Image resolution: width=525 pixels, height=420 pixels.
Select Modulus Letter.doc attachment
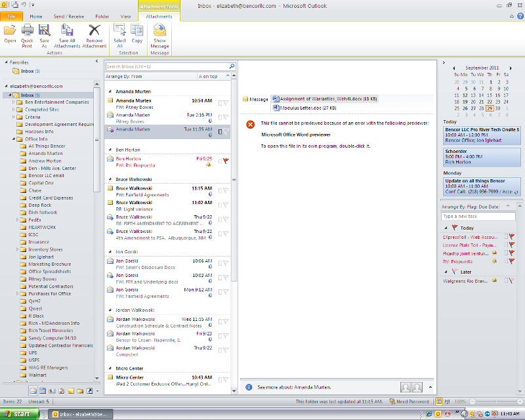pyautogui.click(x=304, y=108)
